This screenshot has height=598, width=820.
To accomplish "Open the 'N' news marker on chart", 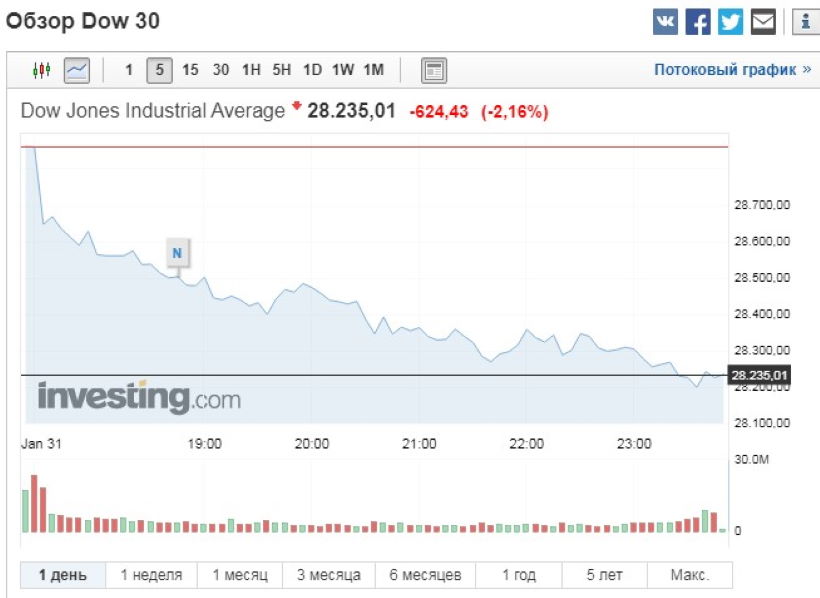I will [x=177, y=253].
